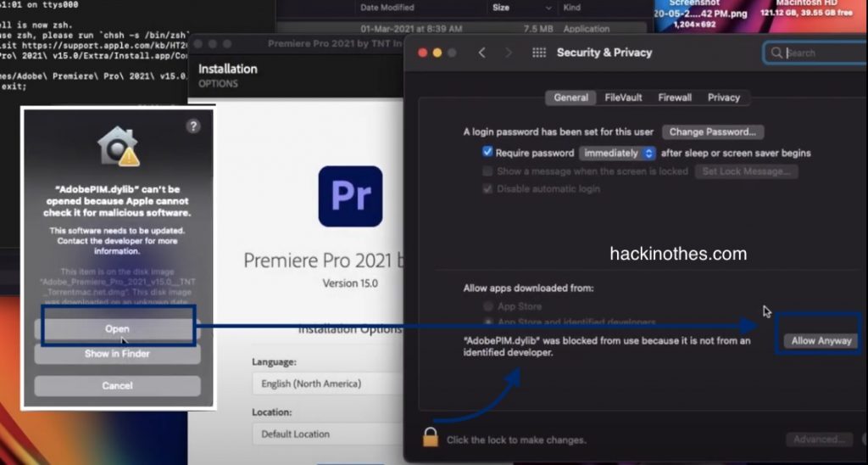Switch to the Privacy tab
The width and height of the screenshot is (868, 465).
click(724, 98)
